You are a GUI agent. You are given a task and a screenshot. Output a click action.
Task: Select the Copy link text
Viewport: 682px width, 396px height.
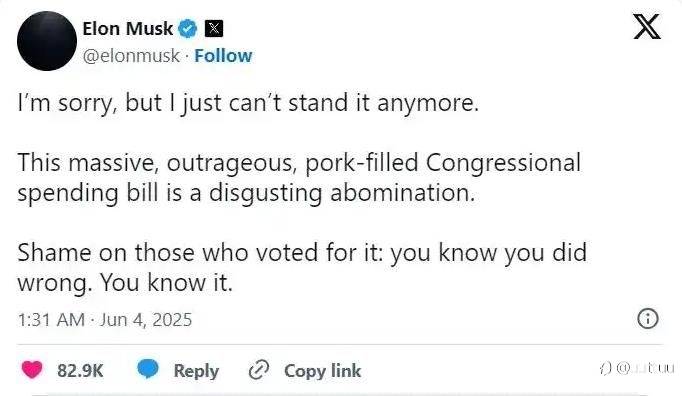click(x=322, y=371)
